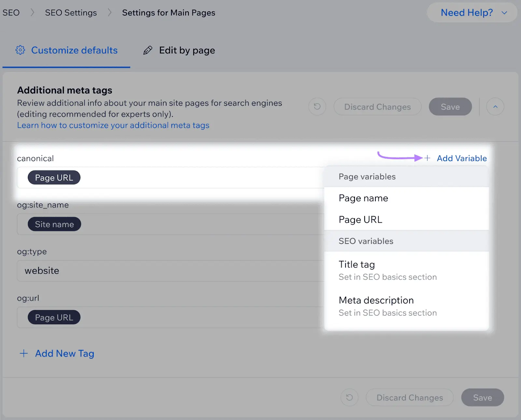This screenshot has width=521, height=420.
Task: Click the revert icon beside Discard Changes
Action: pyautogui.click(x=317, y=106)
